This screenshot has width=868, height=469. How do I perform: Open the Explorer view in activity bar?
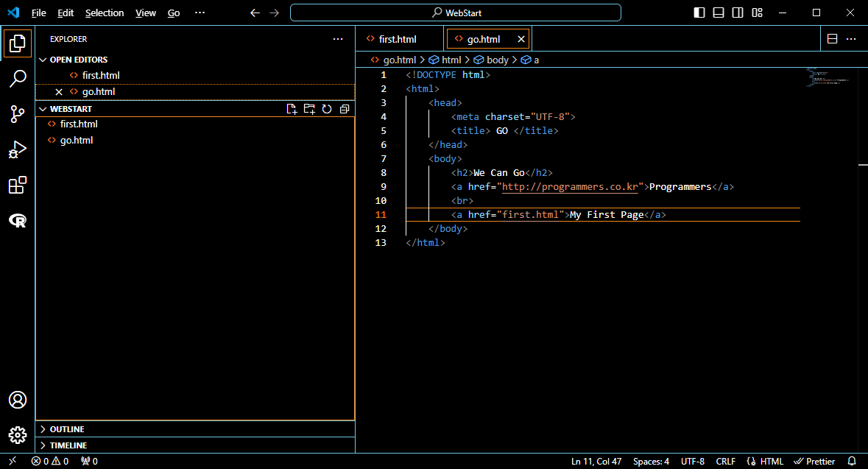coord(17,43)
